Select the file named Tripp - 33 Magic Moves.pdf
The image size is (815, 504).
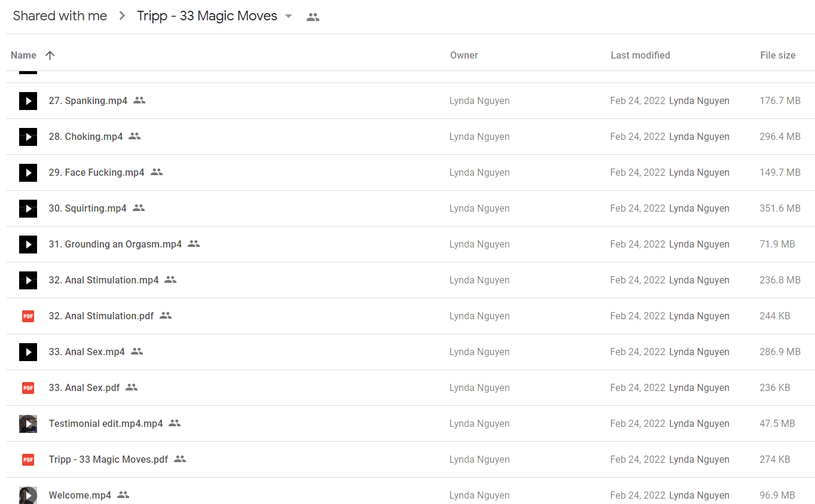point(108,459)
